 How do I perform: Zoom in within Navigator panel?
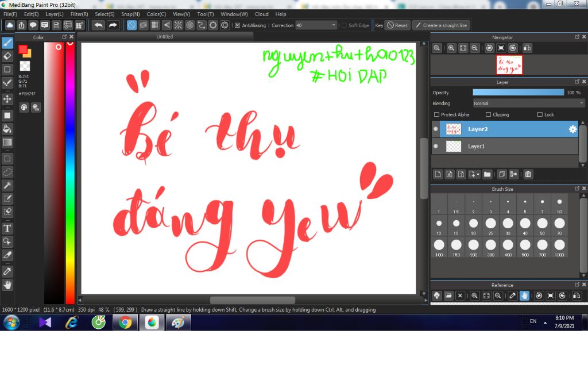tap(451, 48)
